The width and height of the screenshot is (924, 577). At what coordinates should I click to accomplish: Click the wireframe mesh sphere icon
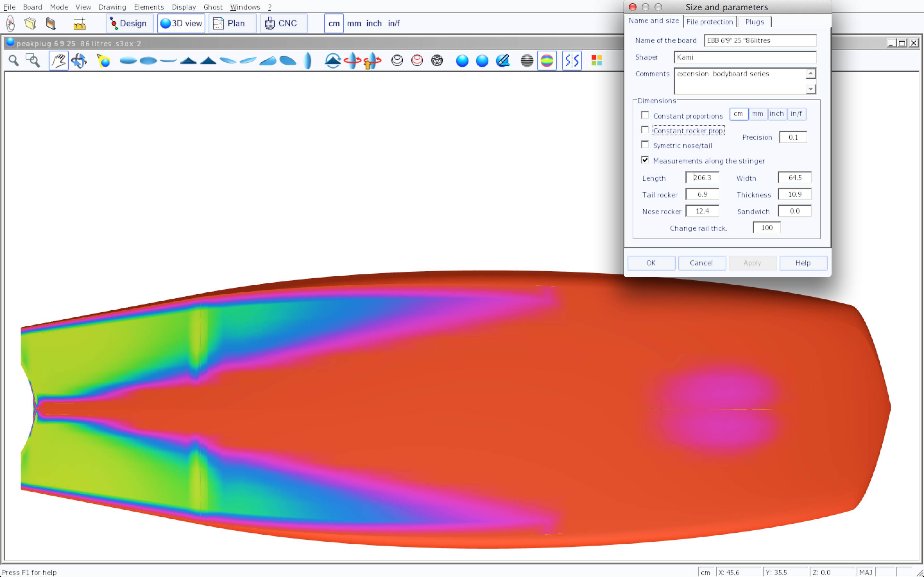[437, 61]
